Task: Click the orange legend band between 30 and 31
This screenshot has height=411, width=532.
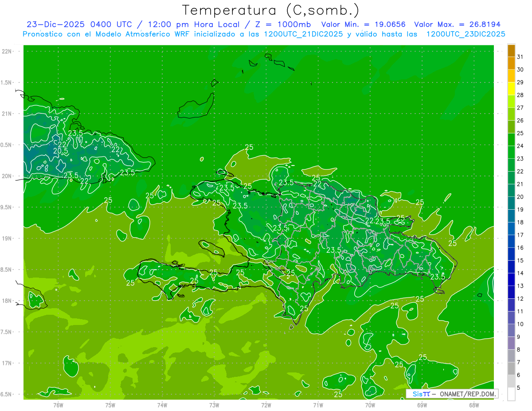Action: [x=511, y=63]
